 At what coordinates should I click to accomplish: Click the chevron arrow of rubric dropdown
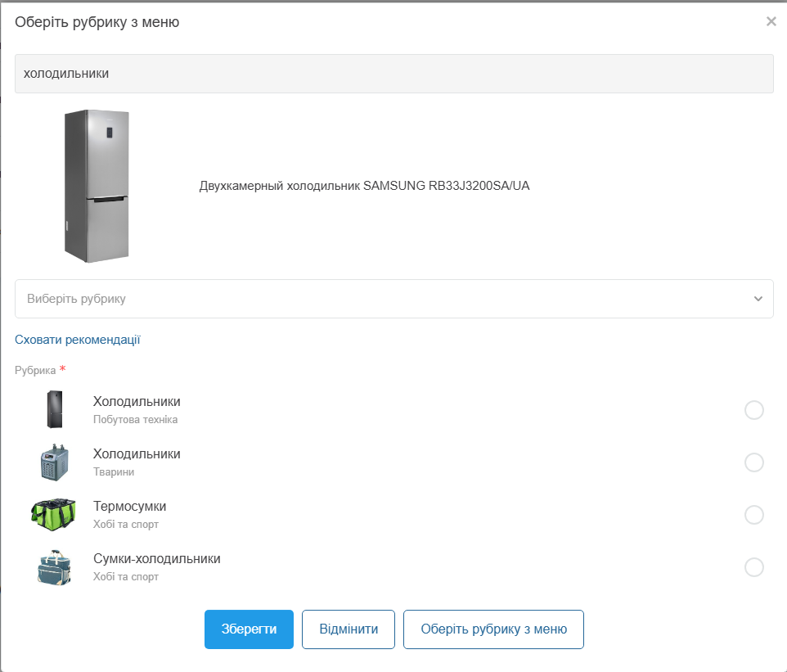tap(758, 299)
